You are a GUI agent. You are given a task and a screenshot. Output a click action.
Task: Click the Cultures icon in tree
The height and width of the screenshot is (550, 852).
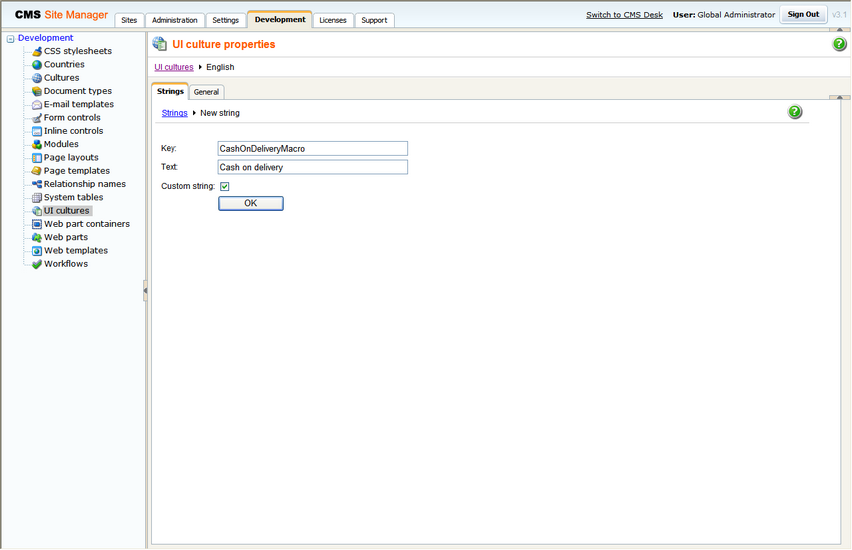pyautogui.click(x=37, y=78)
